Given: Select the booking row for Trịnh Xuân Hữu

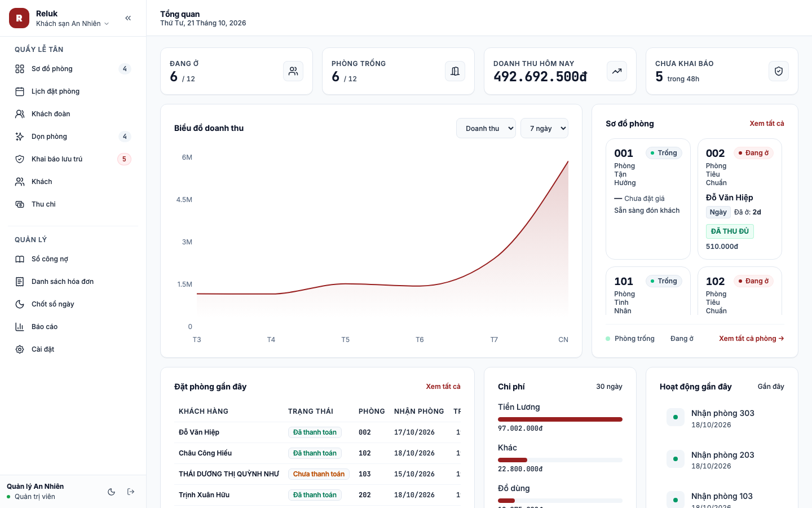Looking at the screenshot, I should [317, 495].
